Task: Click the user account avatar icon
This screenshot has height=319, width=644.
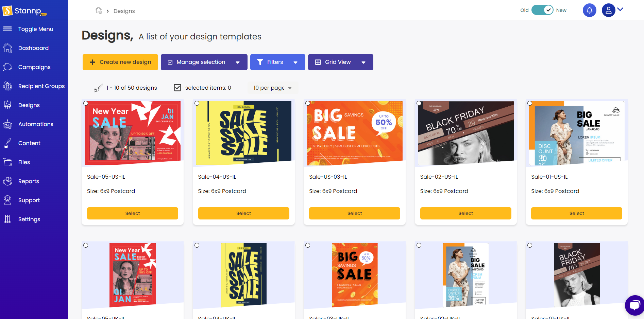Action: coord(608,10)
